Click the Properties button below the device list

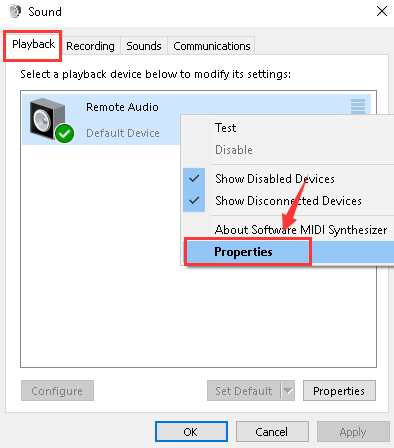coord(339,391)
